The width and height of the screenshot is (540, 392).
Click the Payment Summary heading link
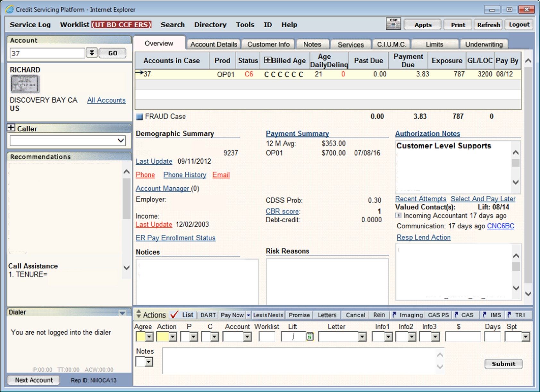coord(297,133)
